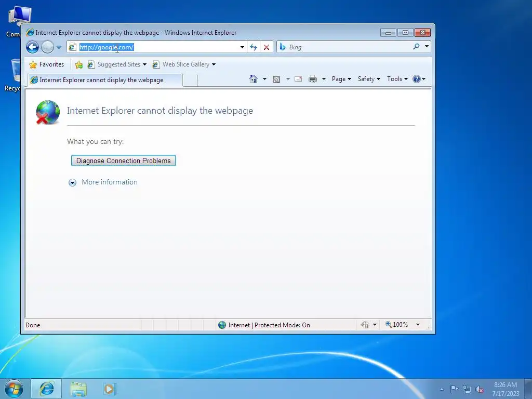532x399 pixels.
Task: Open the Favorites star button
Action: pos(46,64)
